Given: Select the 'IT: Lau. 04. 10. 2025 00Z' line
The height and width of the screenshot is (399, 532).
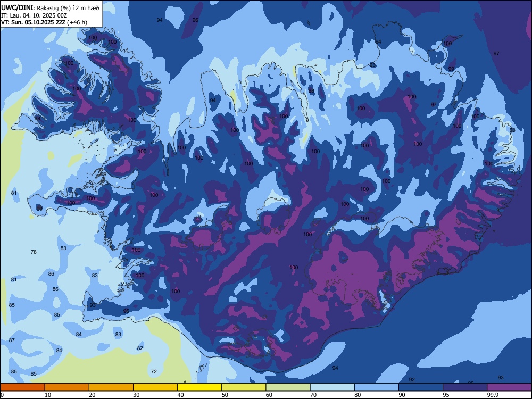Looking at the screenshot, I should 34,15.
